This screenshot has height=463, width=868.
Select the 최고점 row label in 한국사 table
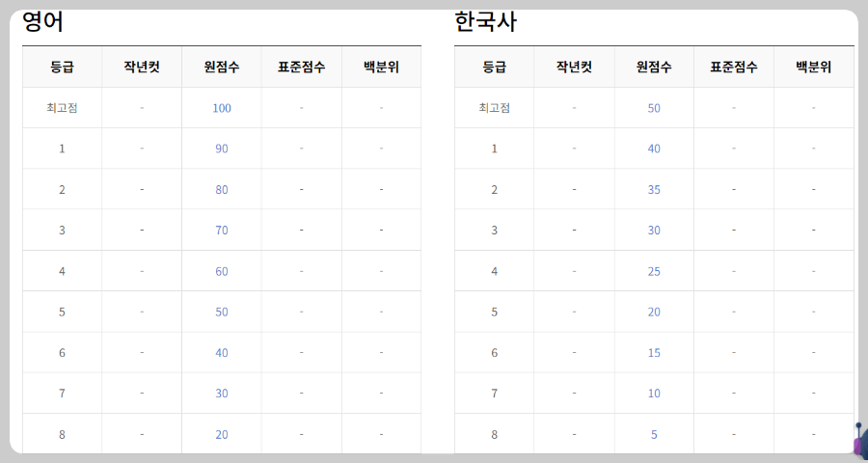pyautogui.click(x=495, y=108)
